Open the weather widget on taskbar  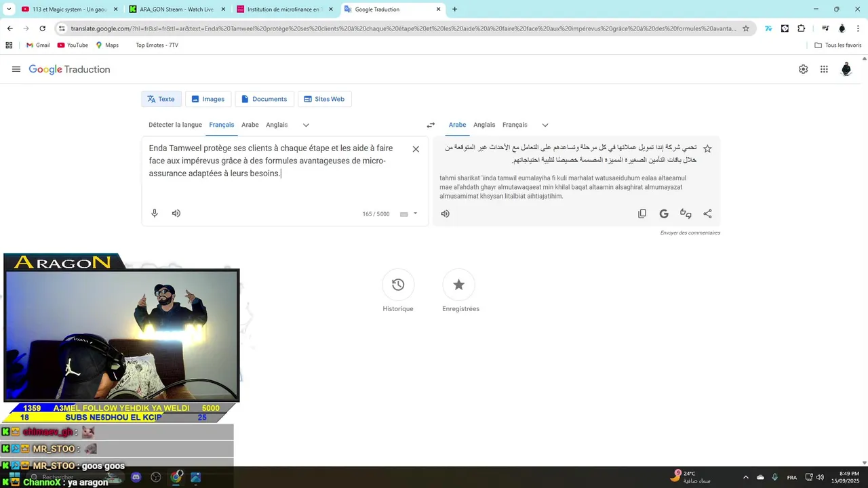[690, 477]
